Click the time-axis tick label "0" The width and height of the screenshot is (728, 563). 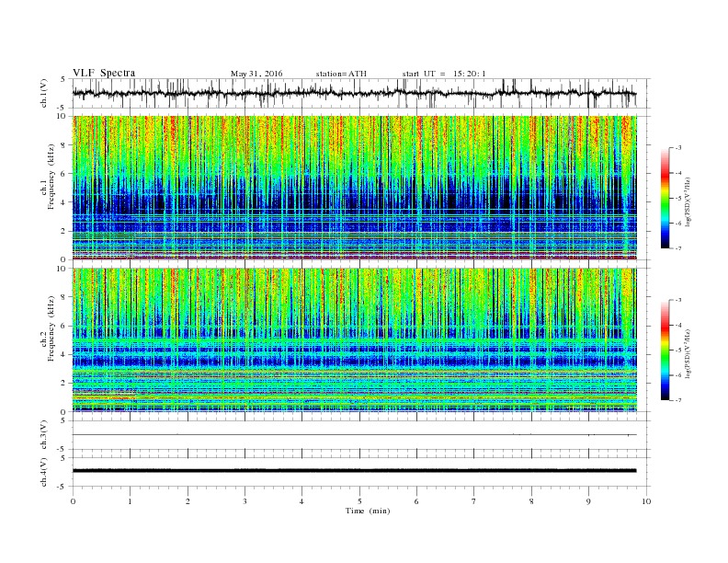coord(73,501)
